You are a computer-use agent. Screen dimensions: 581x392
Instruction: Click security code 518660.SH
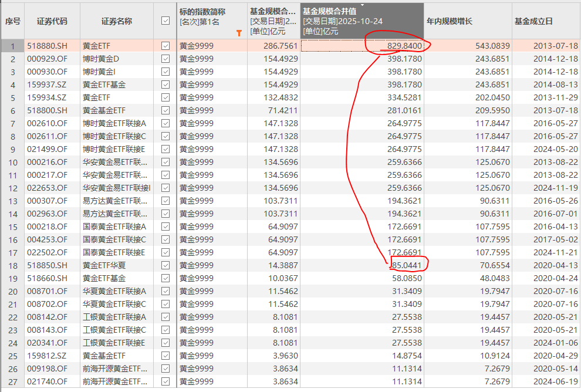tap(47, 278)
